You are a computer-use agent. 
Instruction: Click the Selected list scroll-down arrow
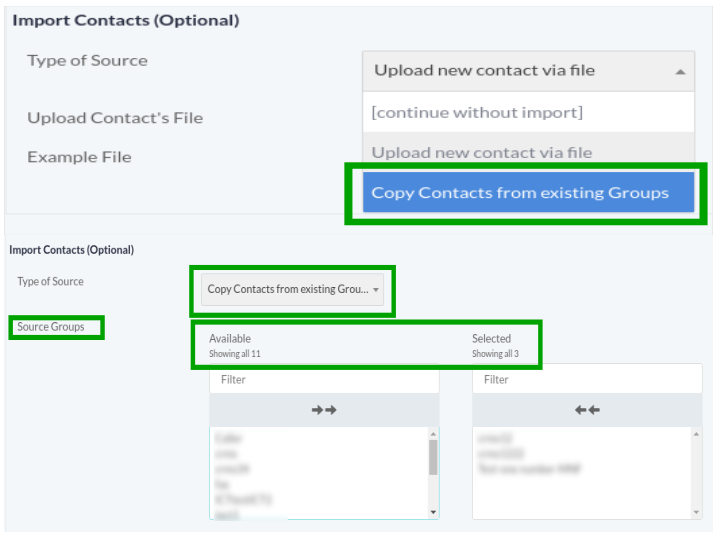[696, 512]
